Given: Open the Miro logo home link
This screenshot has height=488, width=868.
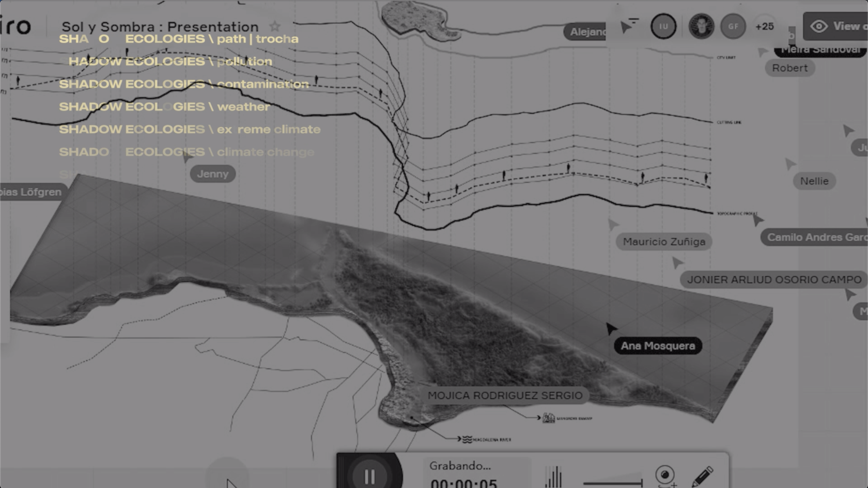Looking at the screenshot, I should click(x=16, y=26).
